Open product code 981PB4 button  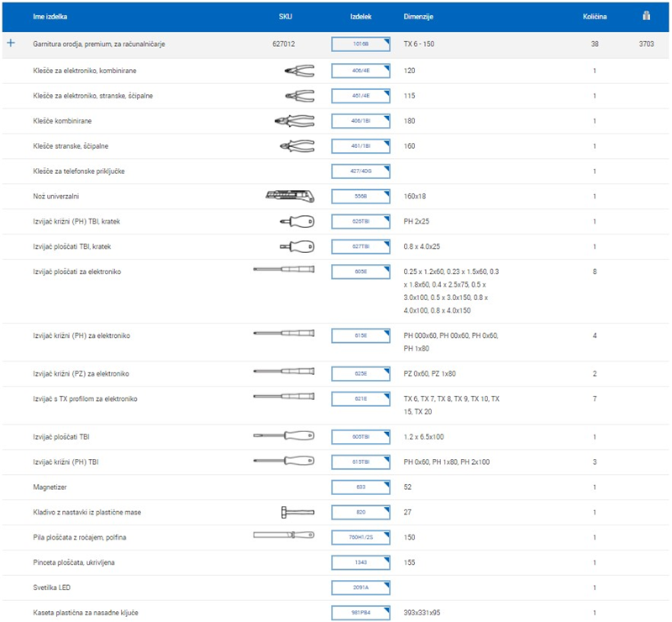(x=360, y=613)
